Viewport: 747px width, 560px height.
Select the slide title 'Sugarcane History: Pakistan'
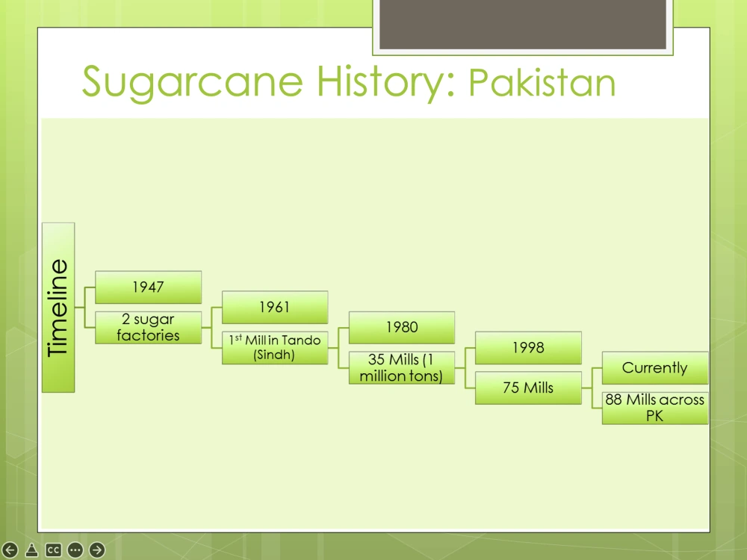click(349, 82)
